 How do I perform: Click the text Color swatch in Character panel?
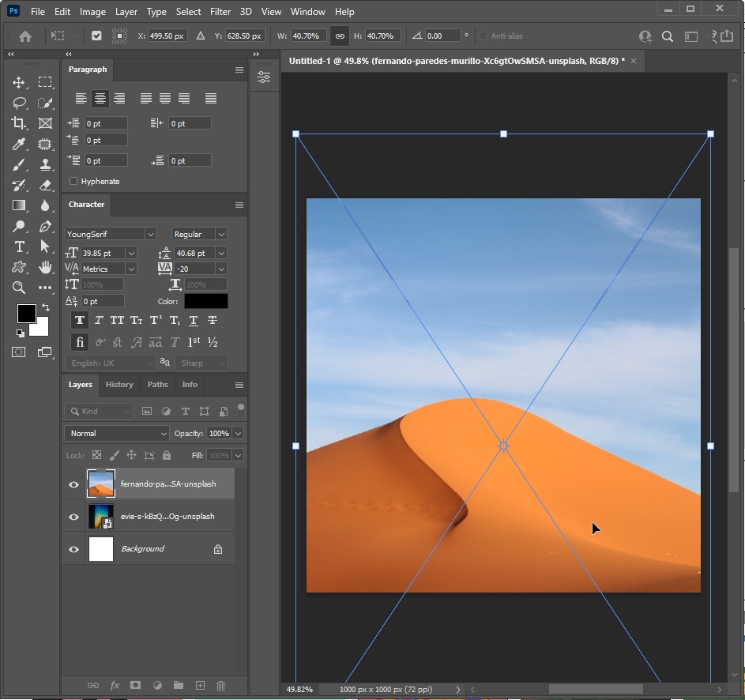click(205, 301)
